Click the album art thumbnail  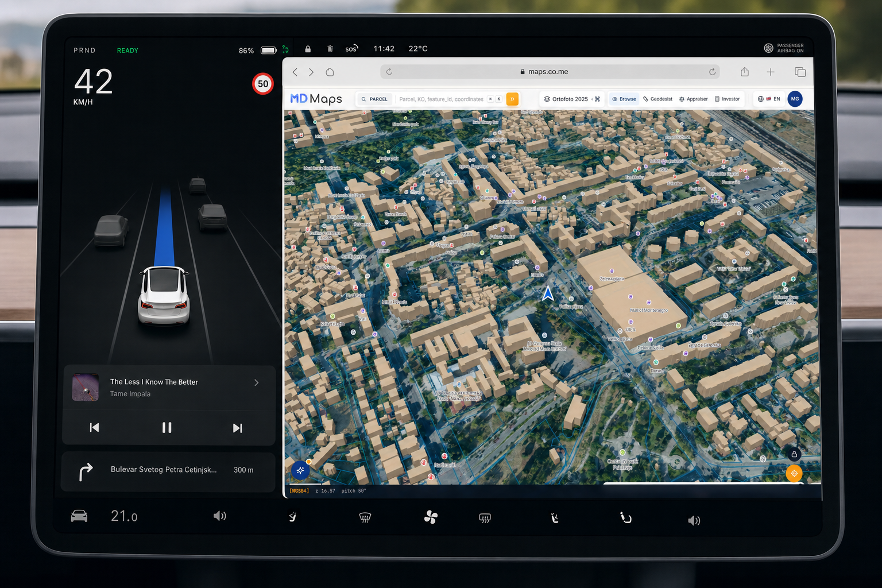(x=86, y=387)
